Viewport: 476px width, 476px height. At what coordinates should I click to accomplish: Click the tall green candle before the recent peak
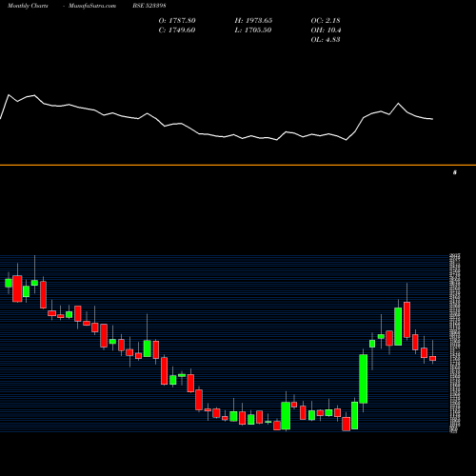click(398, 327)
